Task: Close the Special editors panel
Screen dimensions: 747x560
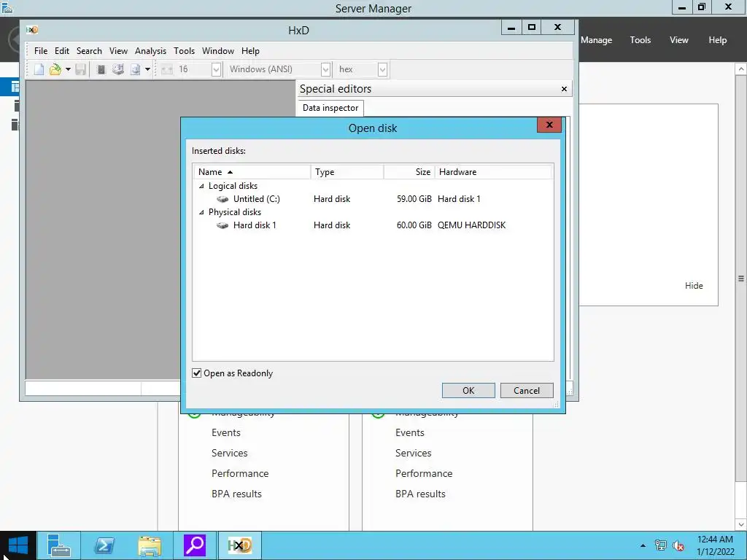Action: [x=564, y=89]
